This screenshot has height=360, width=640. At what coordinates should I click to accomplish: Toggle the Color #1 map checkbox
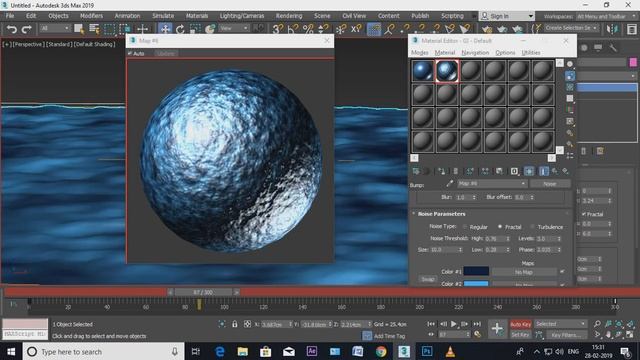(562, 271)
